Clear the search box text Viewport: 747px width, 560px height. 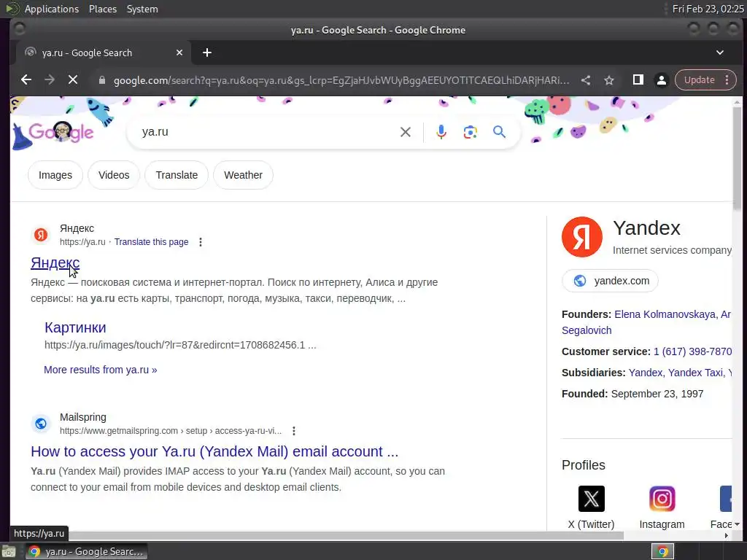tap(406, 132)
